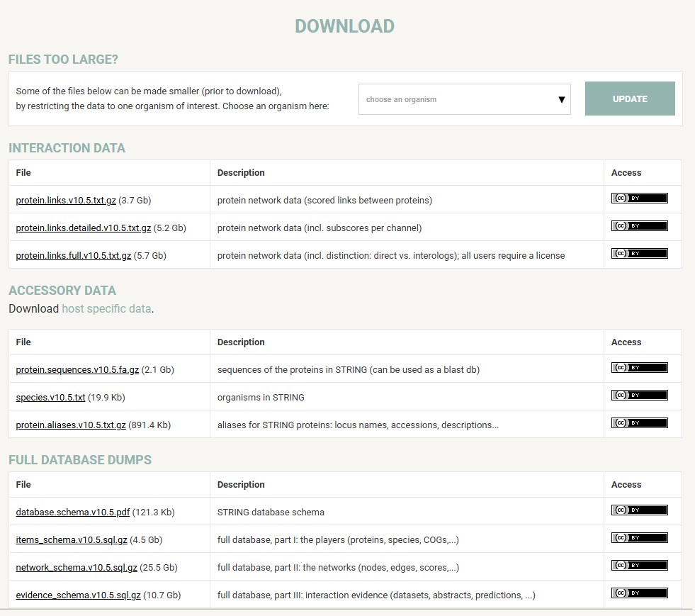The height and width of the screenshot is (616, 695).
Task: Download protein.aliases.v10.5.txt.gz
Action: tap(71, 425)
